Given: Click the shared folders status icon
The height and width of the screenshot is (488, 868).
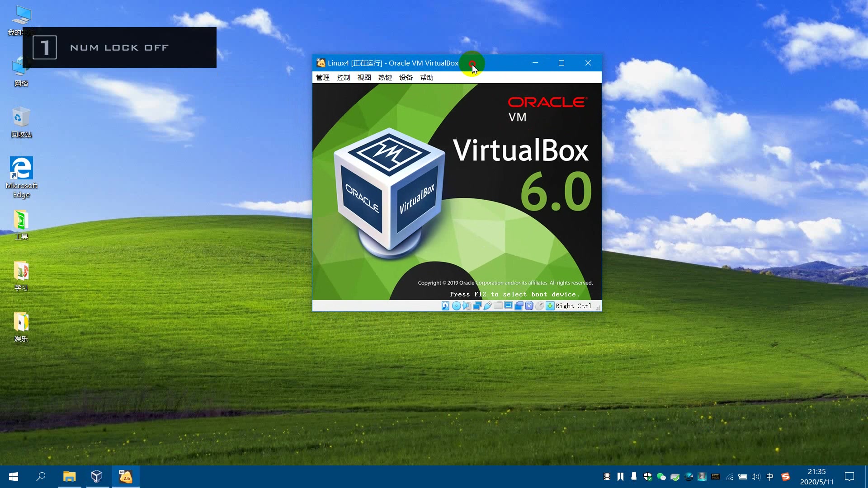Looking at the screenshot, I should 498,306.
